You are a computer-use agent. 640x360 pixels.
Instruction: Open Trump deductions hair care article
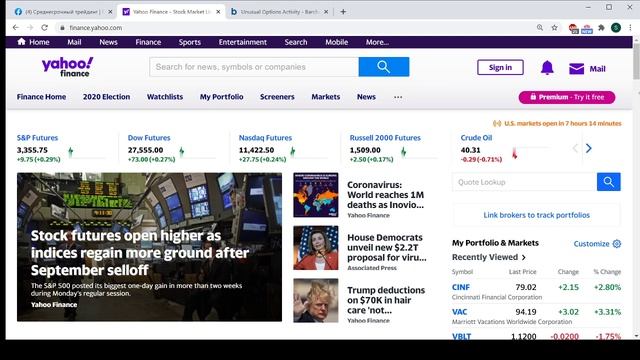386,300
